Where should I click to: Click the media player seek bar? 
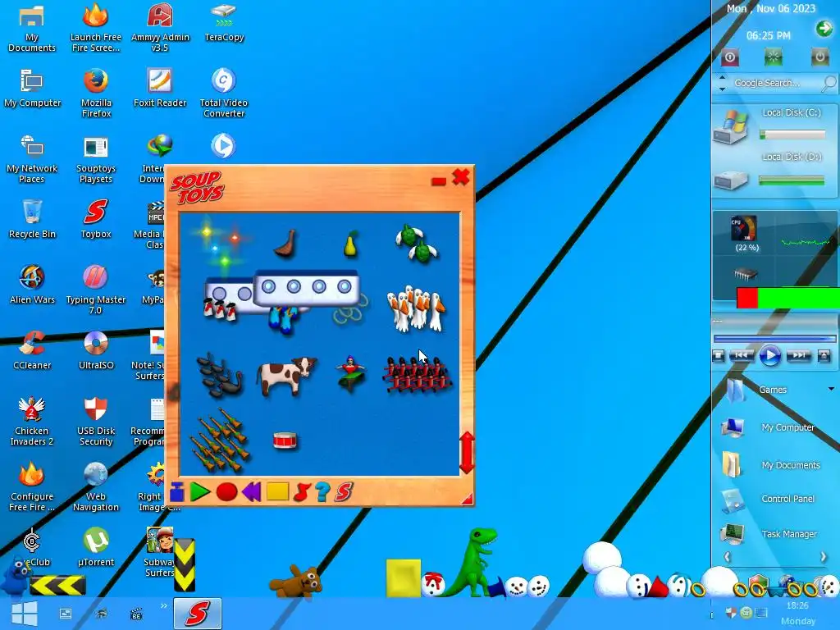coord(774,339)
